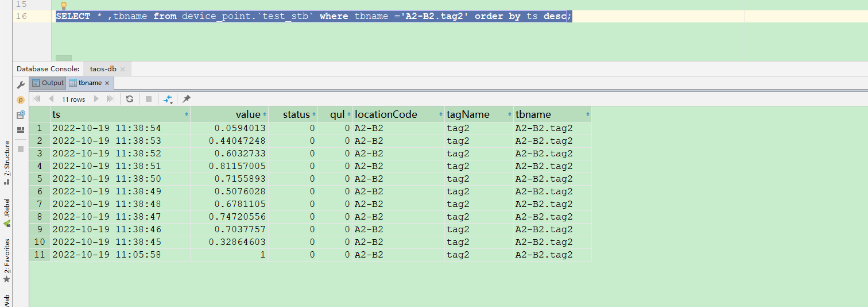Screen dimensions: 868x307
Task: Open the Structure tool window
Action: coord(7,163)
